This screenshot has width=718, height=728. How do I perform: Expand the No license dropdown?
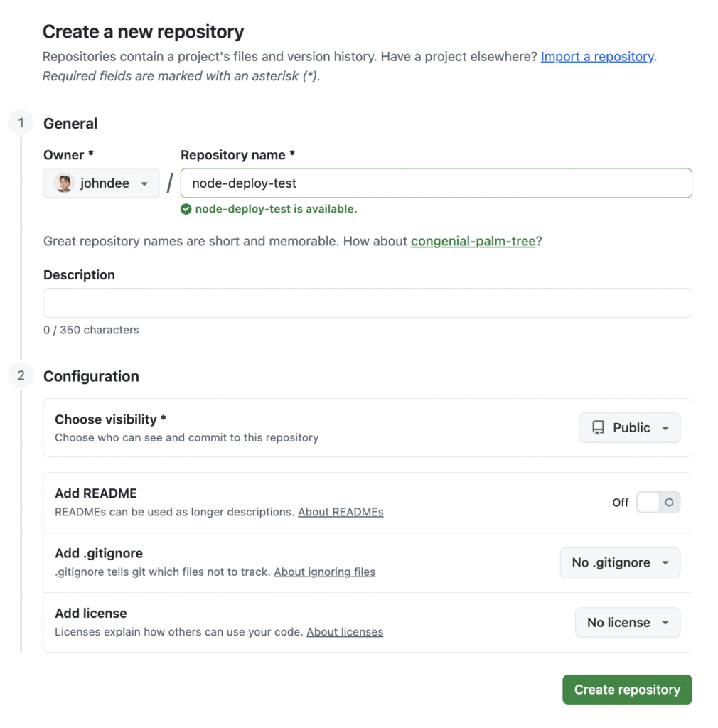pos(628,622)
